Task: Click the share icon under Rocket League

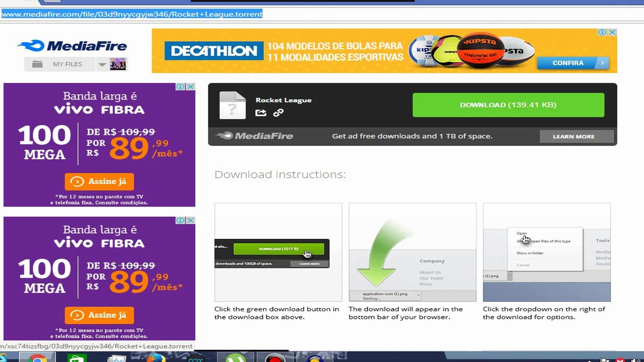Action: click(261, 113)
